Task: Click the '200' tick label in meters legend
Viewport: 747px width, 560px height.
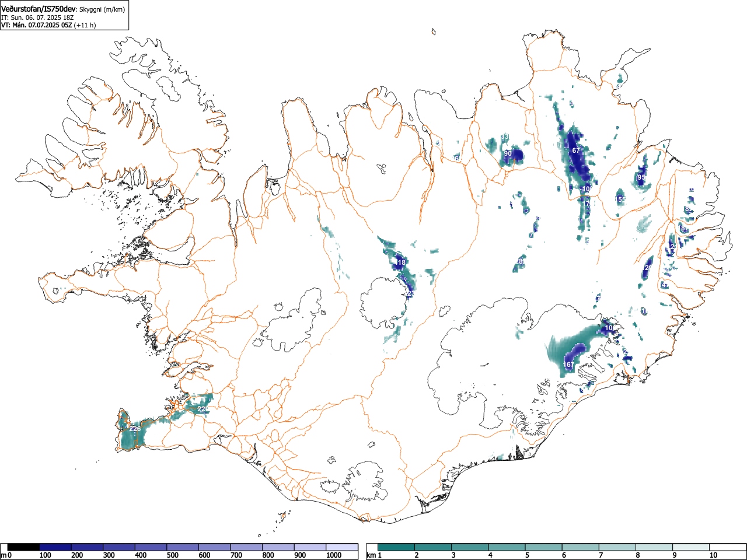Action: pyautogui.click(x=77, y=555)
